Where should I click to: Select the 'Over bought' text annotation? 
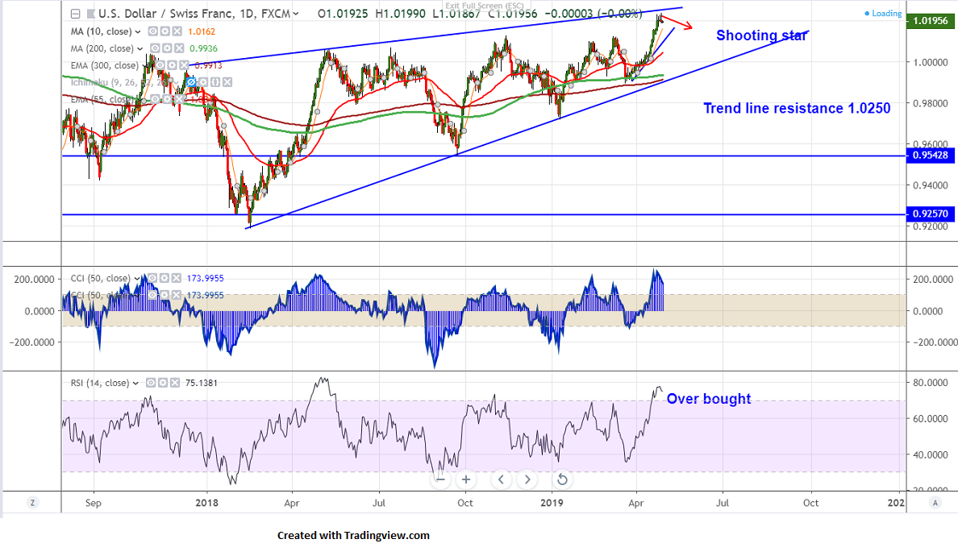point(709,399)
